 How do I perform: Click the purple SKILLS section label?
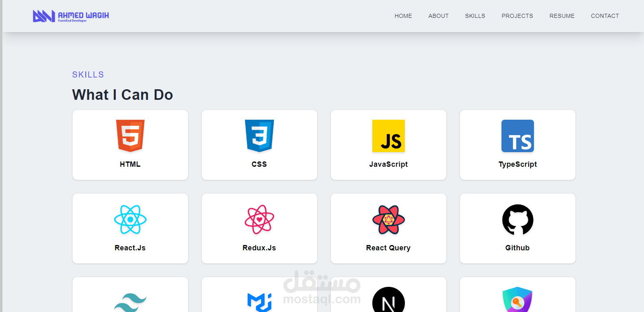click(x=88, y=75)
